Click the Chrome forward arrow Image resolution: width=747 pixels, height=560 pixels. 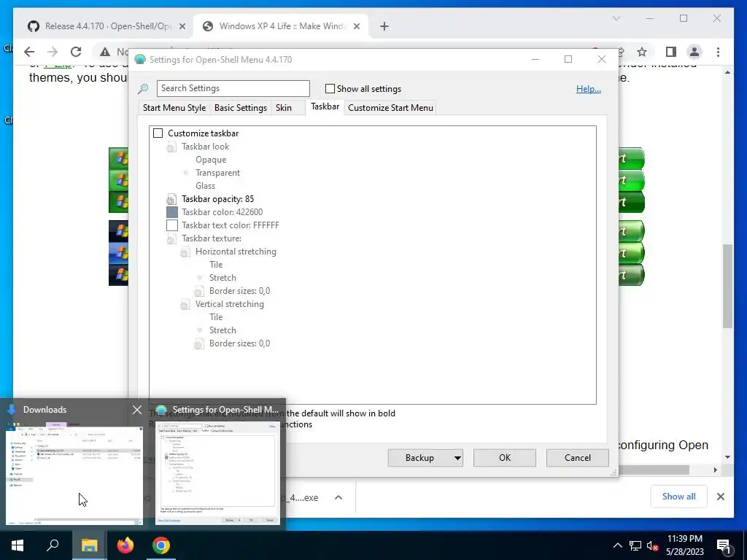pos(53,52)
